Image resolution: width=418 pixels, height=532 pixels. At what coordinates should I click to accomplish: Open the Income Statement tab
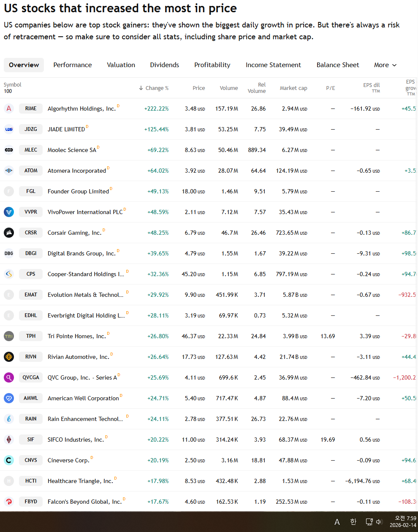[x=273, y=65]
